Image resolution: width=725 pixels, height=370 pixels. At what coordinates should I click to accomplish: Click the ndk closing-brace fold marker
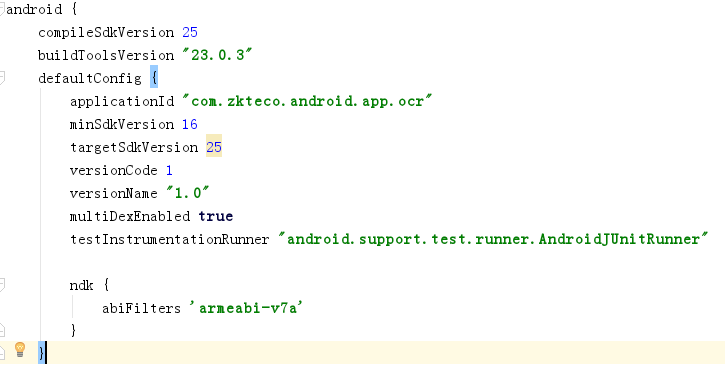2,330
